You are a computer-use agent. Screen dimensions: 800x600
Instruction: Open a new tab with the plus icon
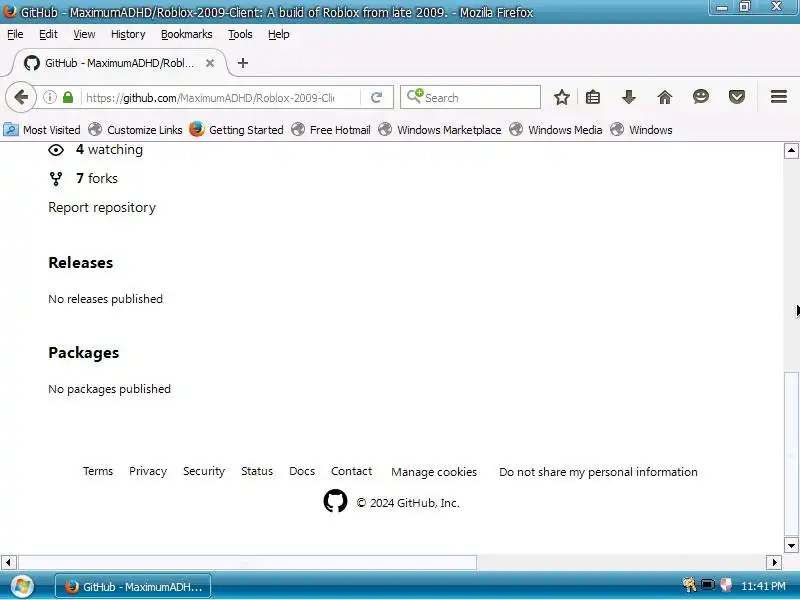click(x=243, y=63)
